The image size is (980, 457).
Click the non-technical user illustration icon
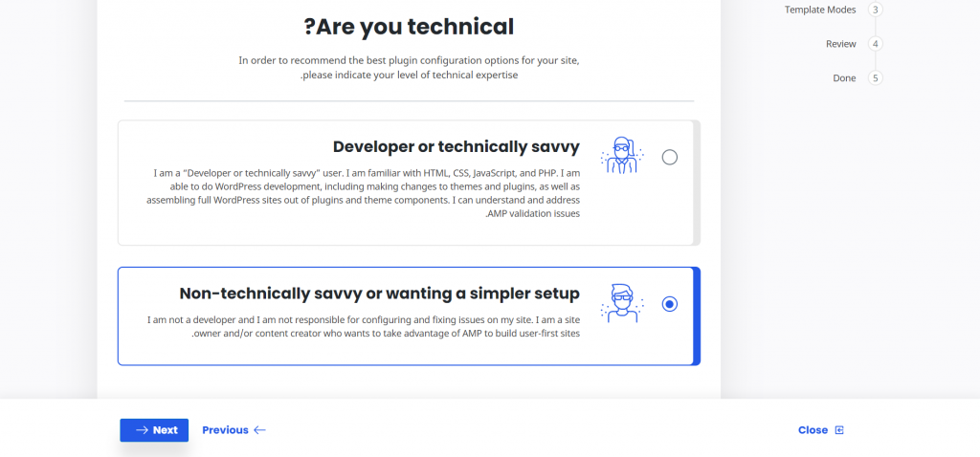pyautogui.click(x=622, y=302)
